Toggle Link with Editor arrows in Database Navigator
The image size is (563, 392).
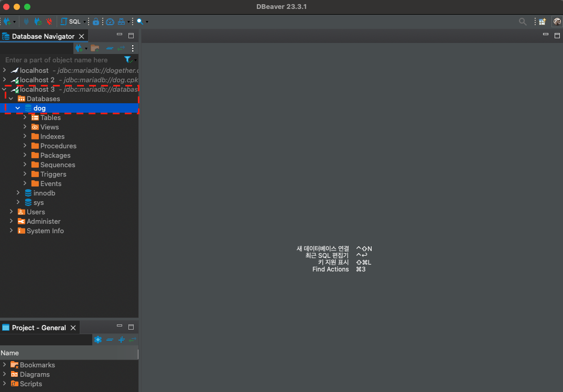coord(121,48)
